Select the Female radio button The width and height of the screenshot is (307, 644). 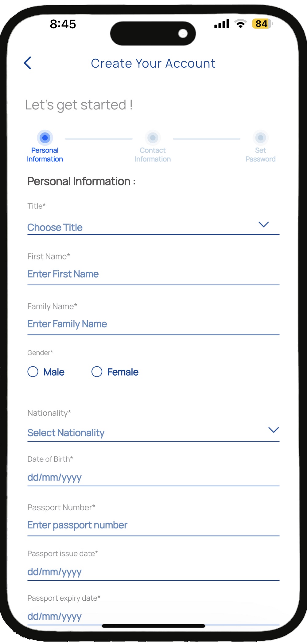coord(97,372)
